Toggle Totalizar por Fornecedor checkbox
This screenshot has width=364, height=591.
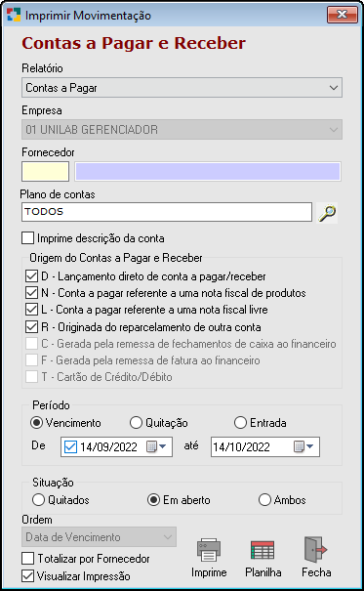click(x=28, y=559)
